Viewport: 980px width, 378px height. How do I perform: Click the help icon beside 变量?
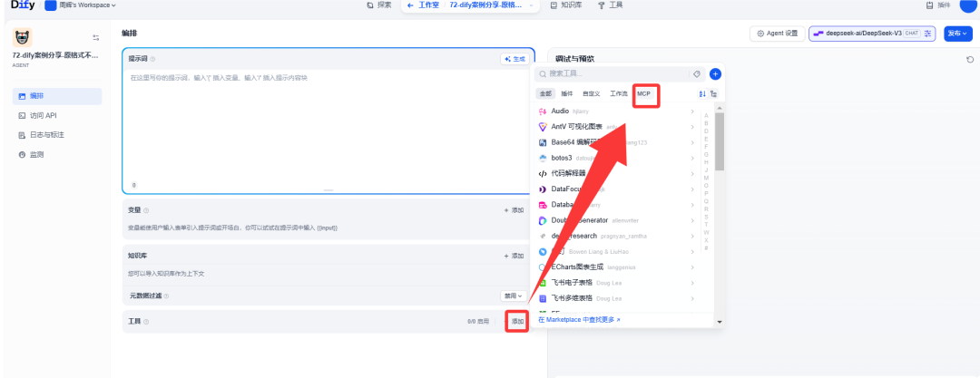tap(146, 210)
